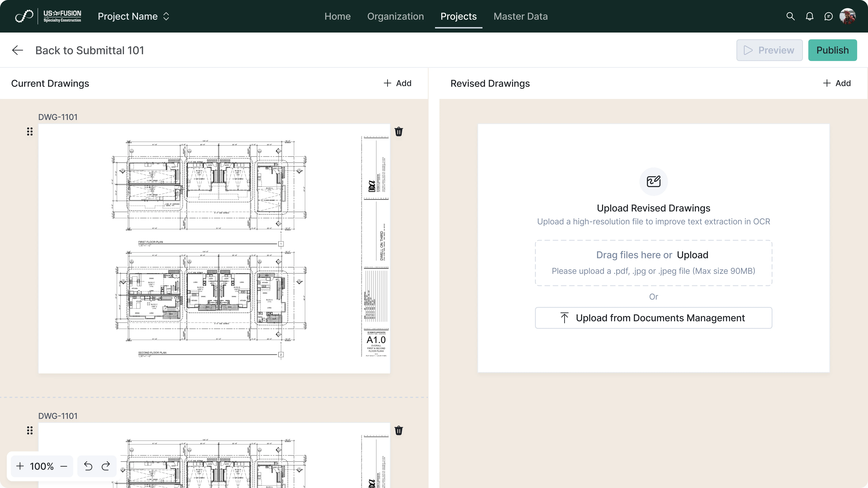Screen dimensions: 868x488
Task: Click the drag handle beside the first drawing
Action: [x=30, y=132]
